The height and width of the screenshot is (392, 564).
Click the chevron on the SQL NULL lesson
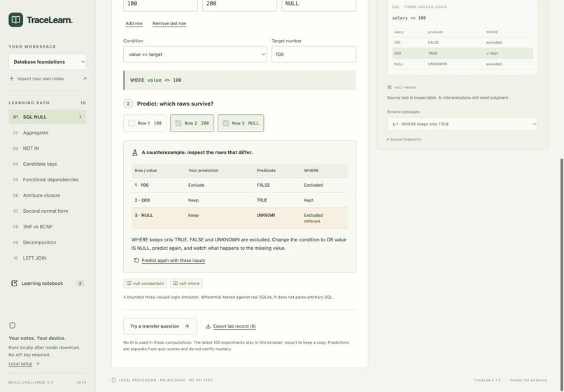click(x=80, y=117)
